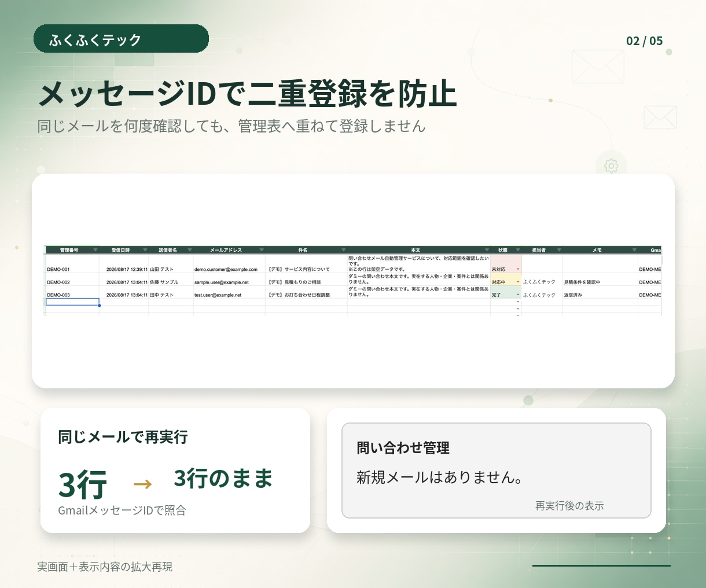The width and height of the screenshot is (706, 588).
Task: Select the 担当者 column header
Action: click(542, 250)
